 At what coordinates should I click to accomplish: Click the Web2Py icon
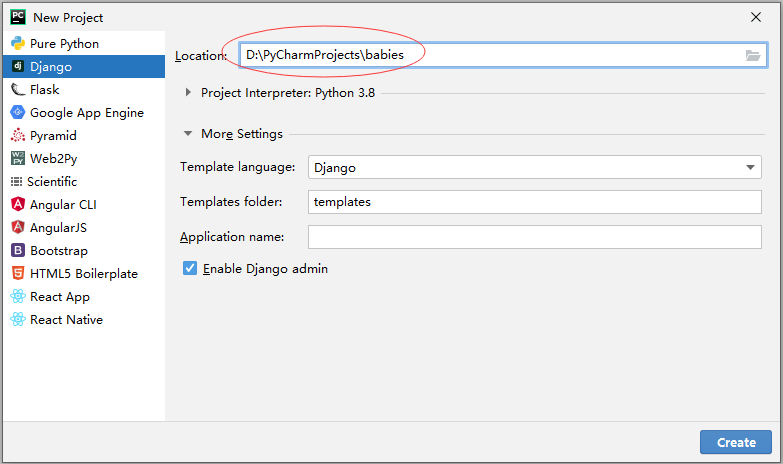tap(18, 159)
